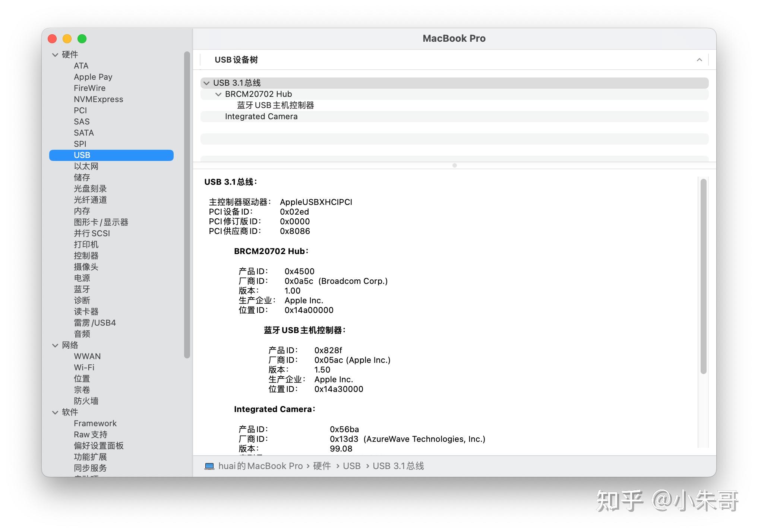Collapse the 软件 section in sidebar
This screenshot has width=758, height=532.
click(55, 412)
